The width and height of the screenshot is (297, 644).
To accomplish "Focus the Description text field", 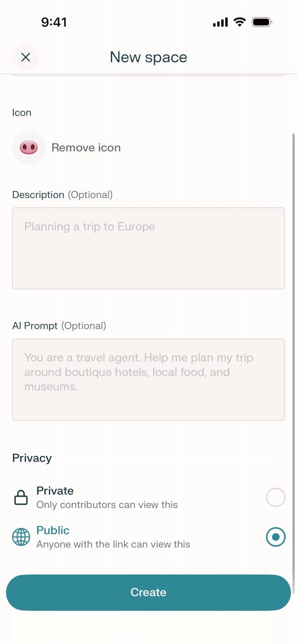I will click(x=148, y=248).
